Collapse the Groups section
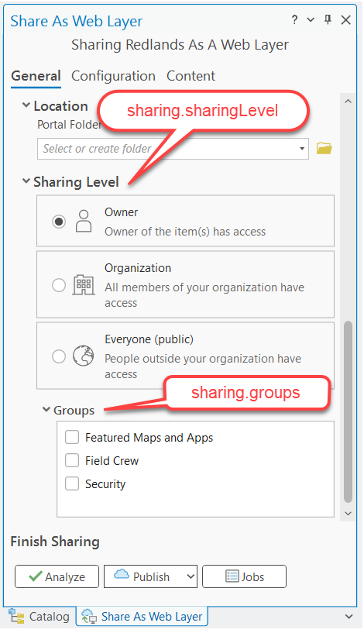The width and height of the screenshot is (364, 633). tap(46, 409)
